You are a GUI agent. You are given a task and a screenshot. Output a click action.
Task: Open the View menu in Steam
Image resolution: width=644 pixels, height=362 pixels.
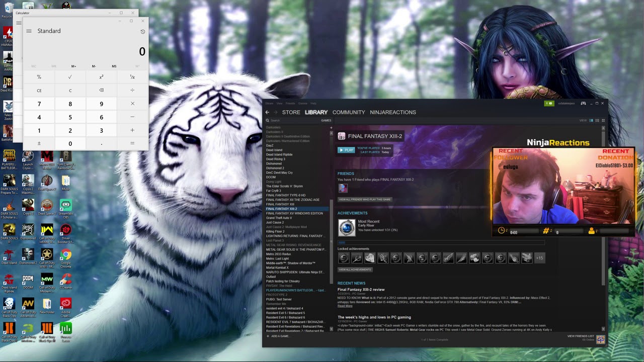pyautogui.click(x=279, y=103)
